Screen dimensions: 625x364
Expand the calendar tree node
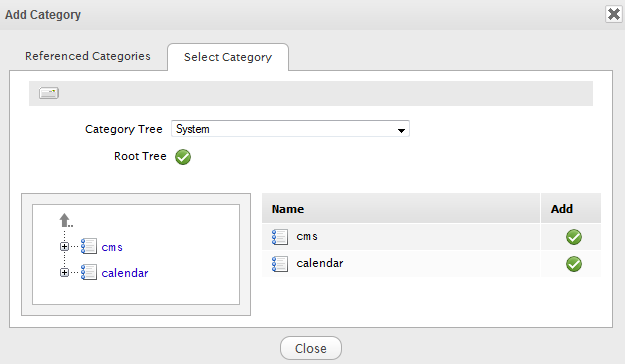(x=64, y=272)
